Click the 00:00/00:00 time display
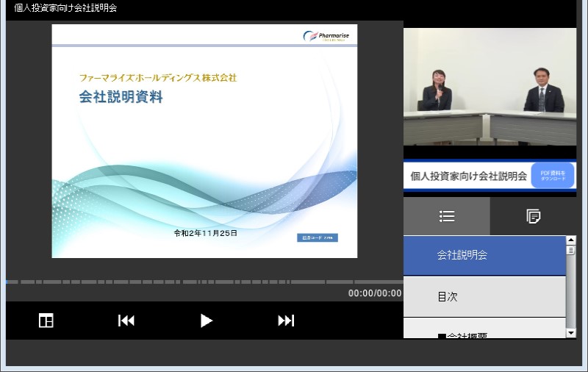 click(375, 293)
